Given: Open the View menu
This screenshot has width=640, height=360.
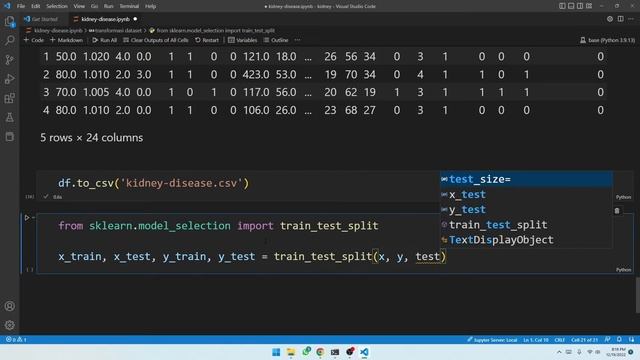Looking at the screenshot, I should tap(79, 6).
